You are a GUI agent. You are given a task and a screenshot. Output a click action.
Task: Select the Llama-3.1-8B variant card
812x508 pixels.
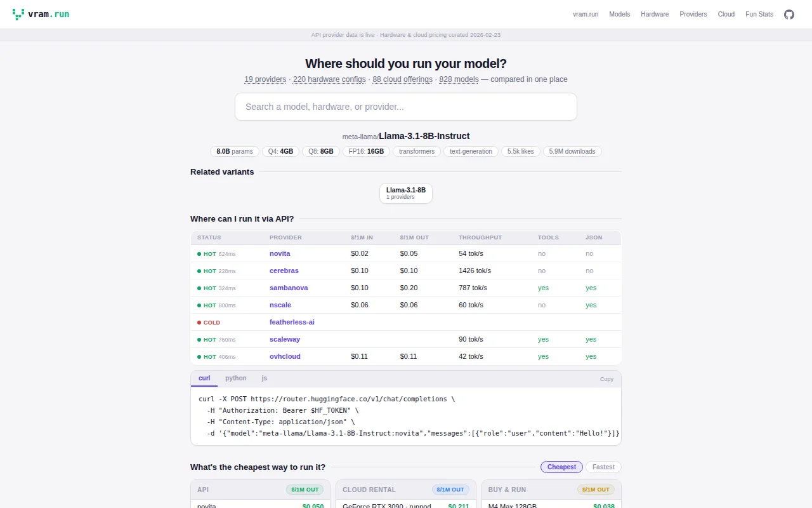click(x=406, y=193)
